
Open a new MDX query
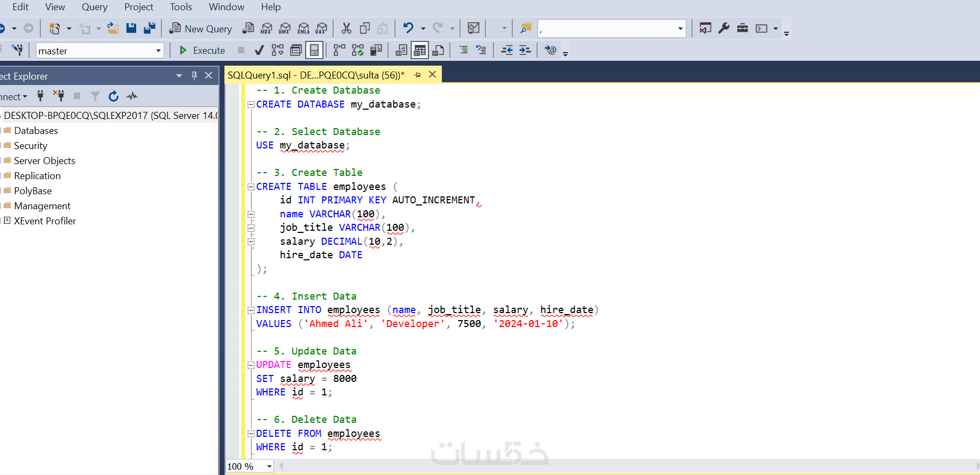click(266, 29)
